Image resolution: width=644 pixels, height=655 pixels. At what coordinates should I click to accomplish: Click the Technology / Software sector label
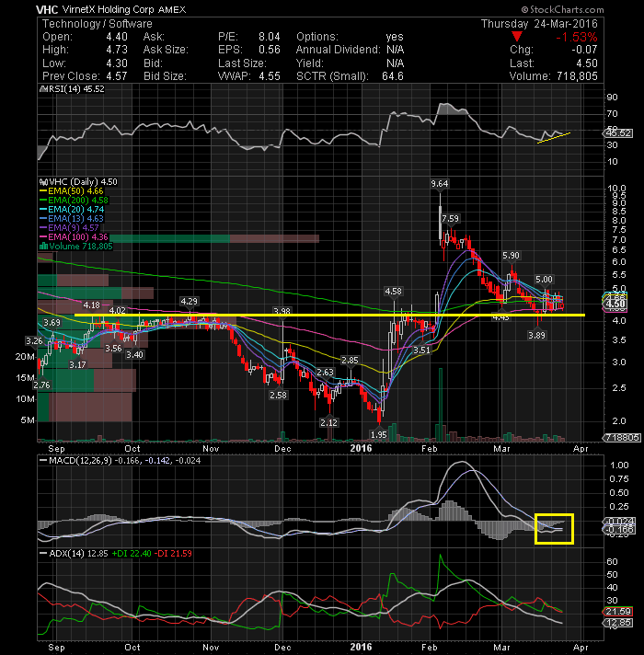click(97, 24)
